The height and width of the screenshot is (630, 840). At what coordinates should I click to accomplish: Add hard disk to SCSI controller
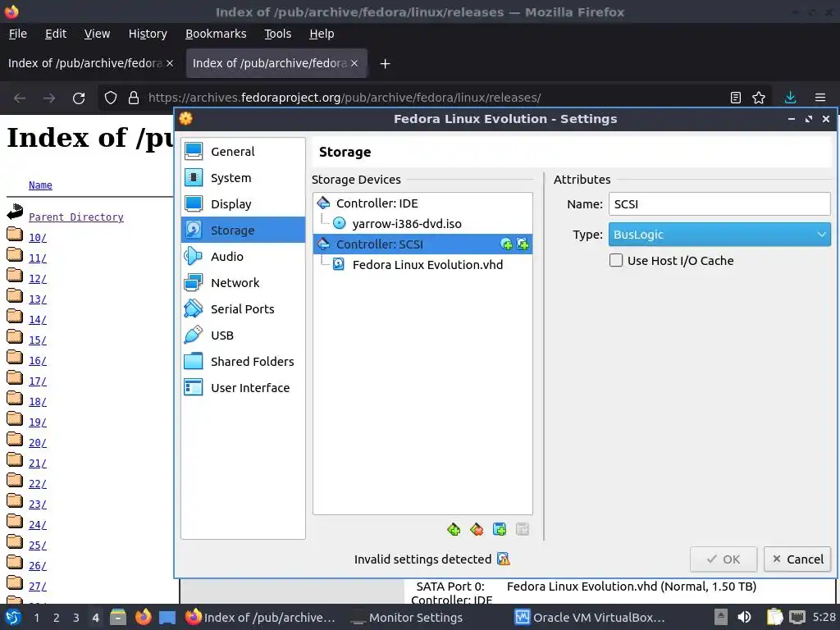[523, 244]
